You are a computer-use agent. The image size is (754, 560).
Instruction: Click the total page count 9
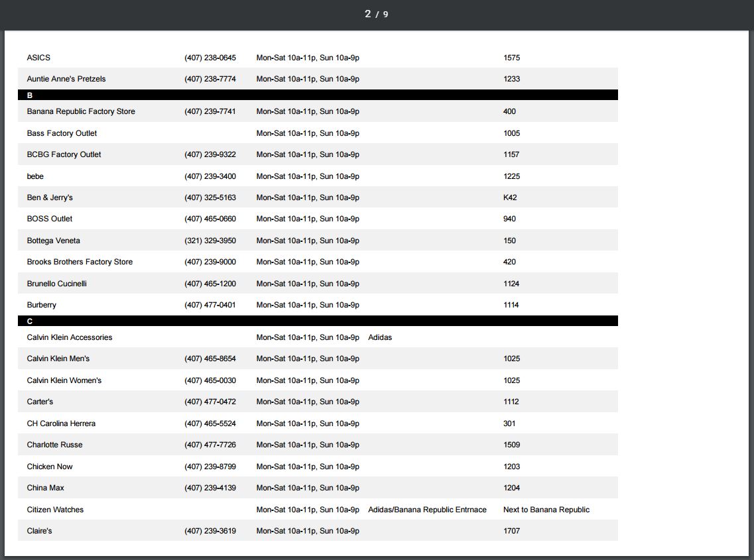(385, 15)
